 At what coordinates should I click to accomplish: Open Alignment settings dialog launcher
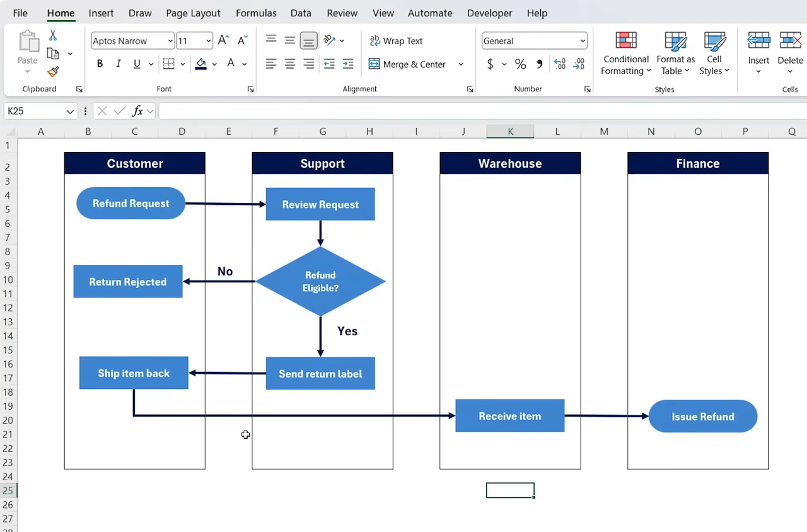click(470, 90)
